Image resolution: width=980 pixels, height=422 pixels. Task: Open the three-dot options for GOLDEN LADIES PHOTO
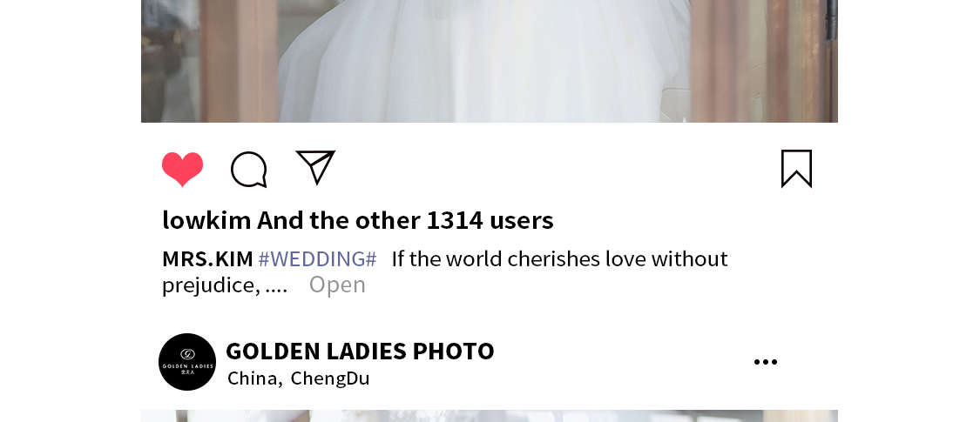[x=766, y=362]
